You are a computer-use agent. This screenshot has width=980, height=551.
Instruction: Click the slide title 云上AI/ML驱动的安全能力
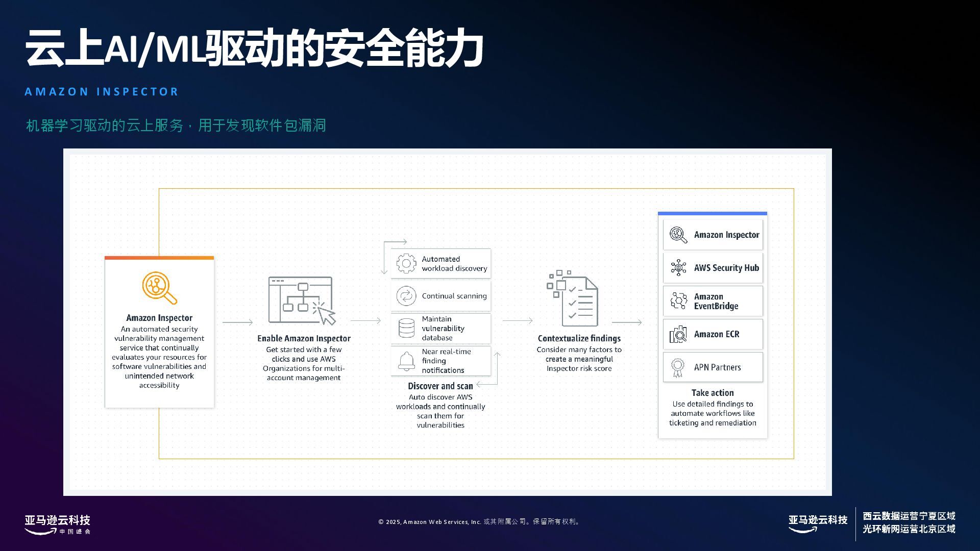tap(254, 48)
